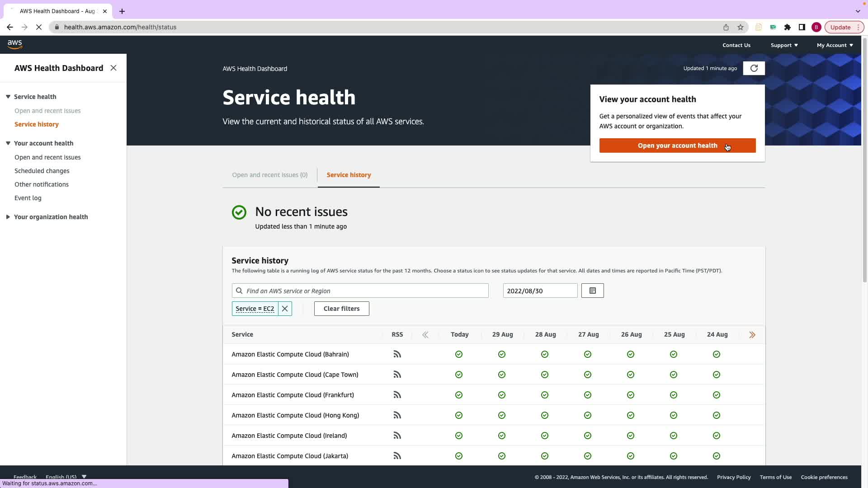Viewport: 868px width, 488px height.
Task: Focus the Find an AWS service search field
Action: [x=365, y=291]
